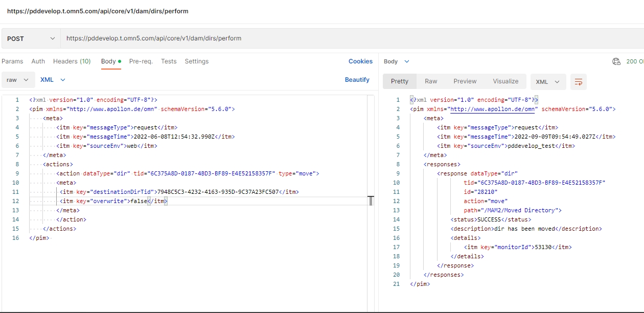This screenshot has height=313, width=644.
Task: Select the Headers (10) tab
Action: pyautogui.click(x=72, y=61)
